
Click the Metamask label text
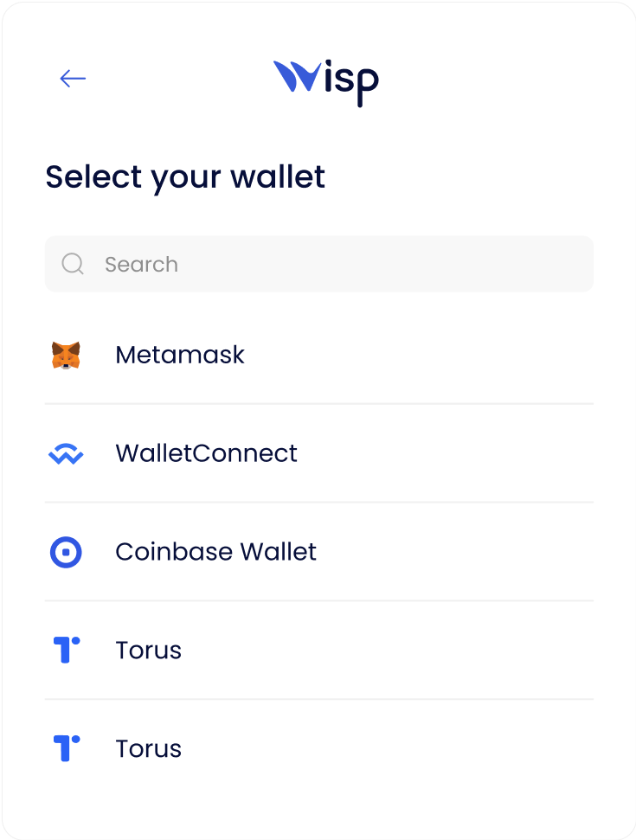pyautogui.click(x=179, y=354)
